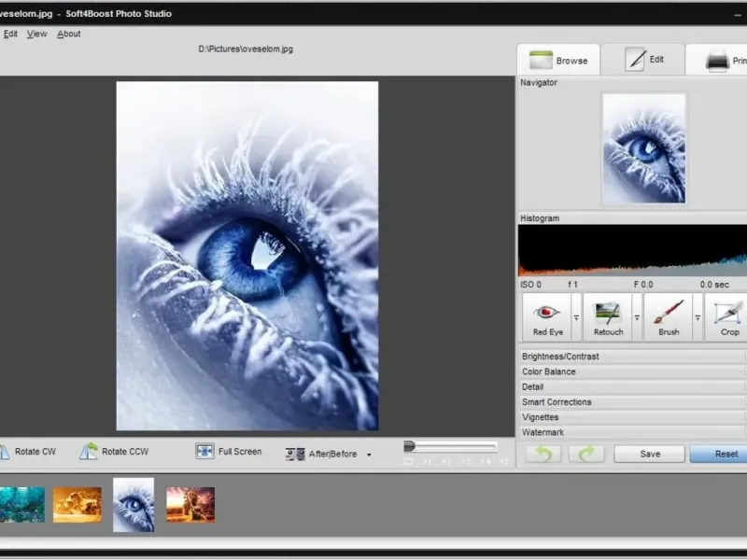Redo edit with green arrow

(x=586, y=454)
